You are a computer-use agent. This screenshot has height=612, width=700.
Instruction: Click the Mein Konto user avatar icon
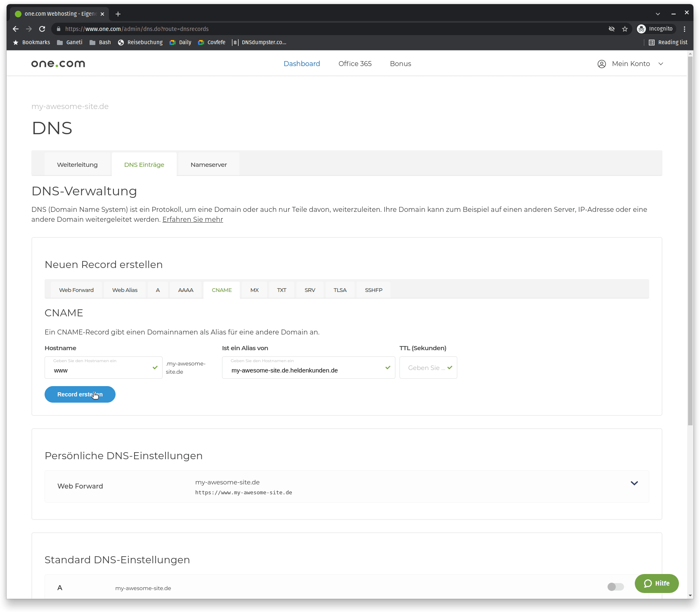click(602, 64)
